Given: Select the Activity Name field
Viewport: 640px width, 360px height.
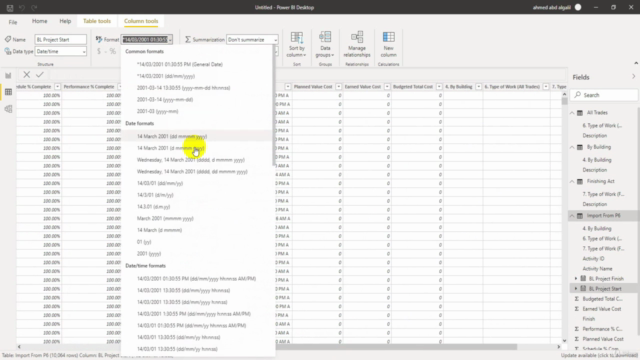Looking at the screenshot, I should pos(597,269).
